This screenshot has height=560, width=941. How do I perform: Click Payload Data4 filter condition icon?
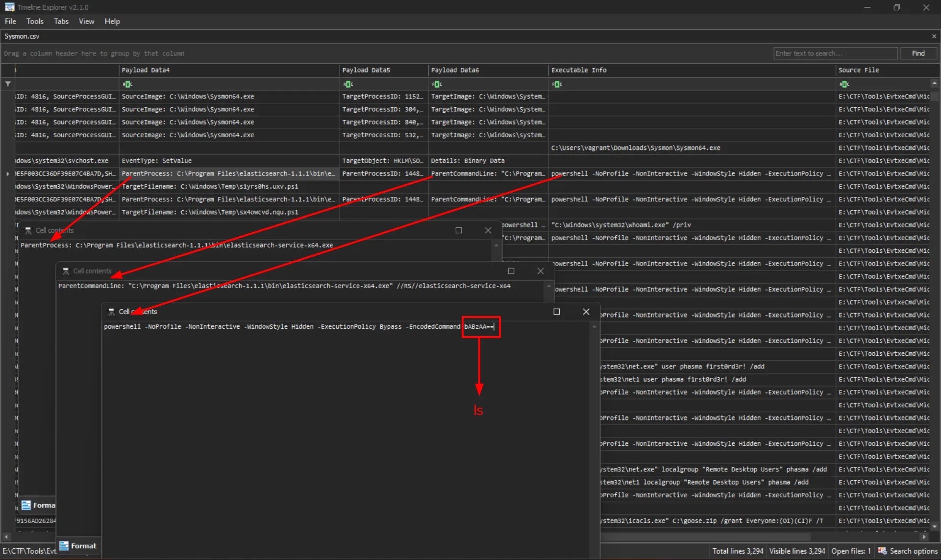(x=127, y=84)
